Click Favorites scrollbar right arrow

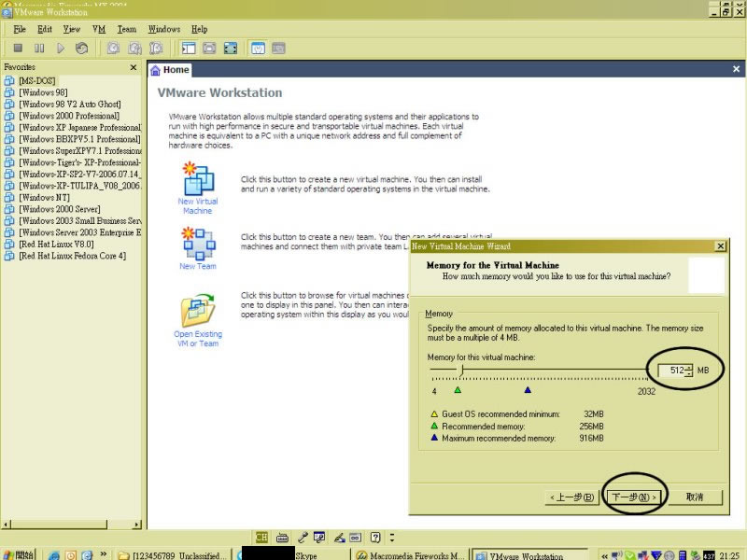click(137, 525)
